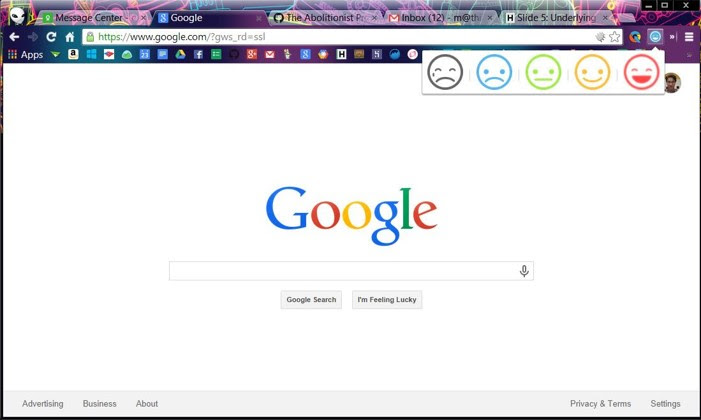
Task: Open the green Google Sheets bookmark
Action: click(x=216, y=54)
